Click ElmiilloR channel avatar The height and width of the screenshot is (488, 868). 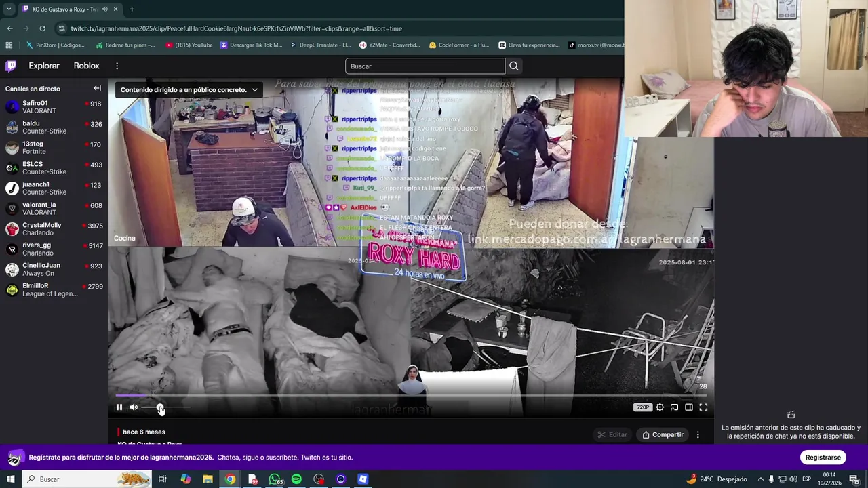click(12, 290)
